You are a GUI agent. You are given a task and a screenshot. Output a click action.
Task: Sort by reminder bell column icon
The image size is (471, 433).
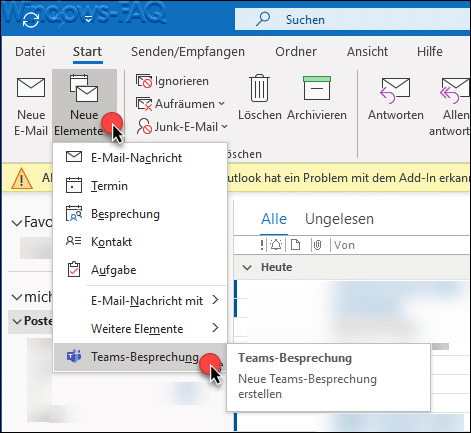pos(276,245)
